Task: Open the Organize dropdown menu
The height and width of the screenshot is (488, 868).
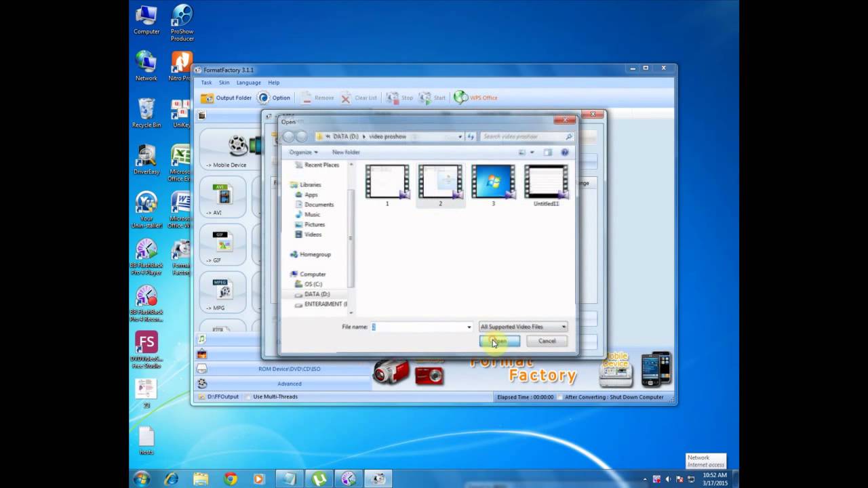Action: tap(303, 152)
